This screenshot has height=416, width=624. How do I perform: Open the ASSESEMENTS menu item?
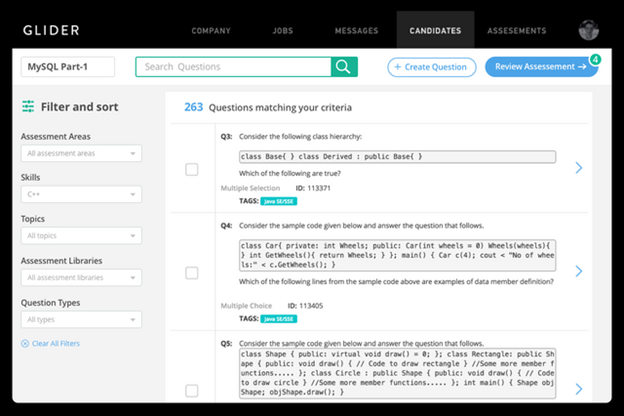pos(517,31)
